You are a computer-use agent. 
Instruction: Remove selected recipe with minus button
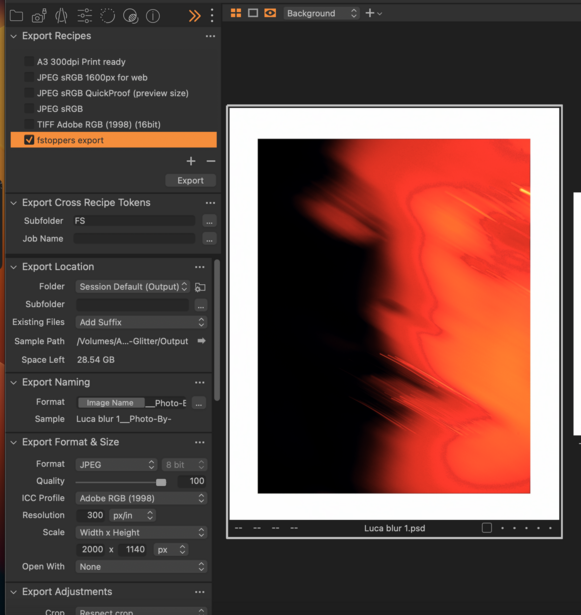[211, 161]
